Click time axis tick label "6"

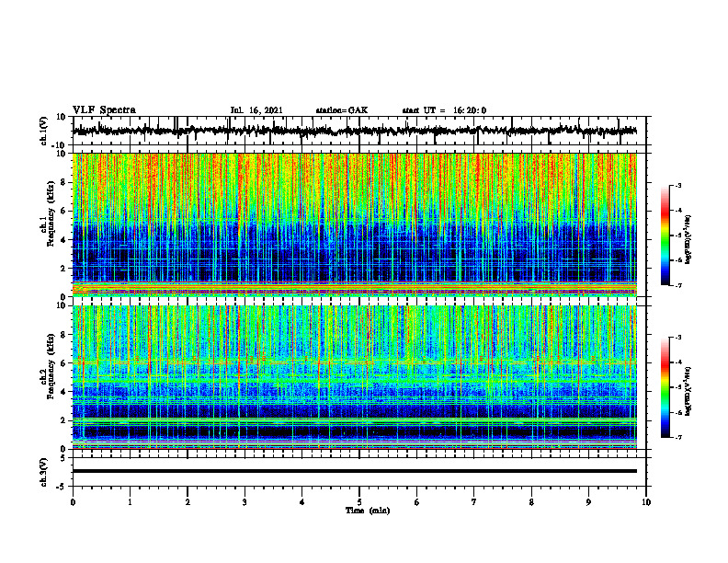point(417,502)
